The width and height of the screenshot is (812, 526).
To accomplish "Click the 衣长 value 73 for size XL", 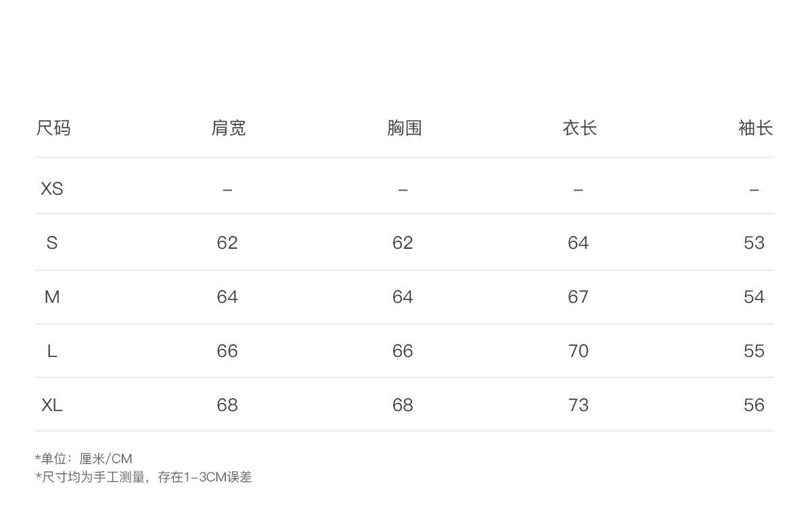I will coord(579,405).
